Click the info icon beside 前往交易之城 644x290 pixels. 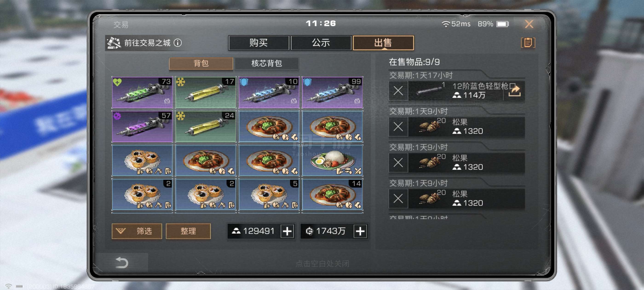(178, 43)
